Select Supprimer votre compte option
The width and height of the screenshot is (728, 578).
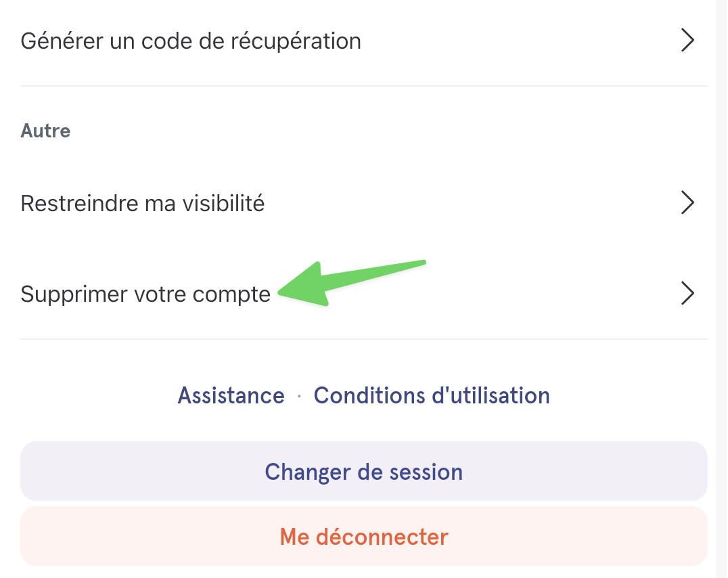pos(363,294)
